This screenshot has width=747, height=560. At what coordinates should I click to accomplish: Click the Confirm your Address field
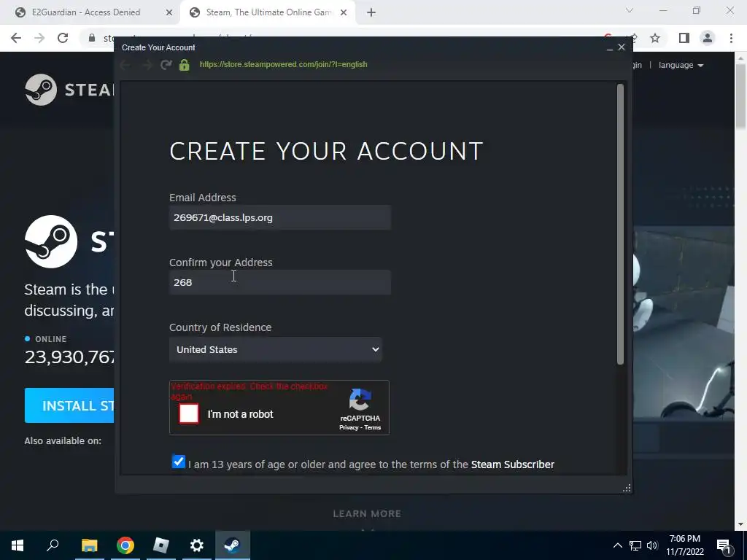point(280,282)
